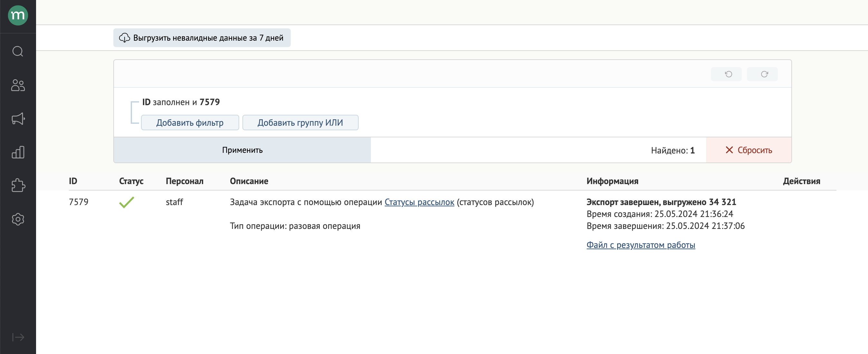
Task: Click the Персонал column header
Action: coord(185,181)
